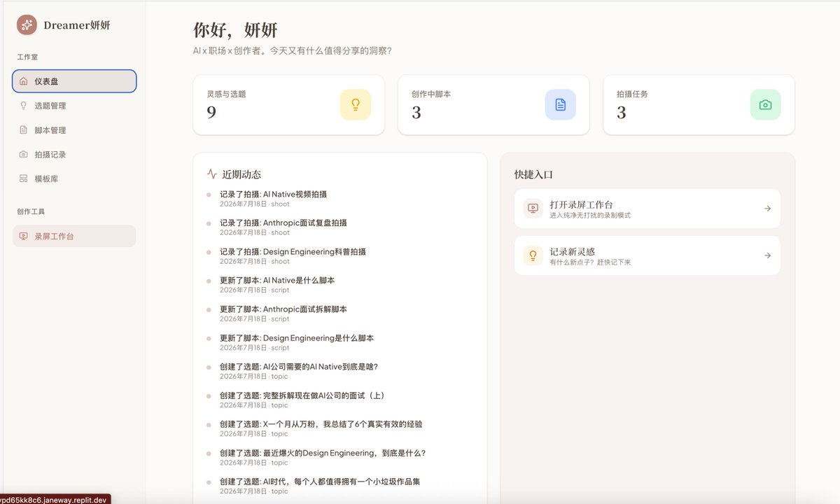Click the replit.dev URL status tooltip
Screen dimensions: 840x504
[x=55, y=499]
